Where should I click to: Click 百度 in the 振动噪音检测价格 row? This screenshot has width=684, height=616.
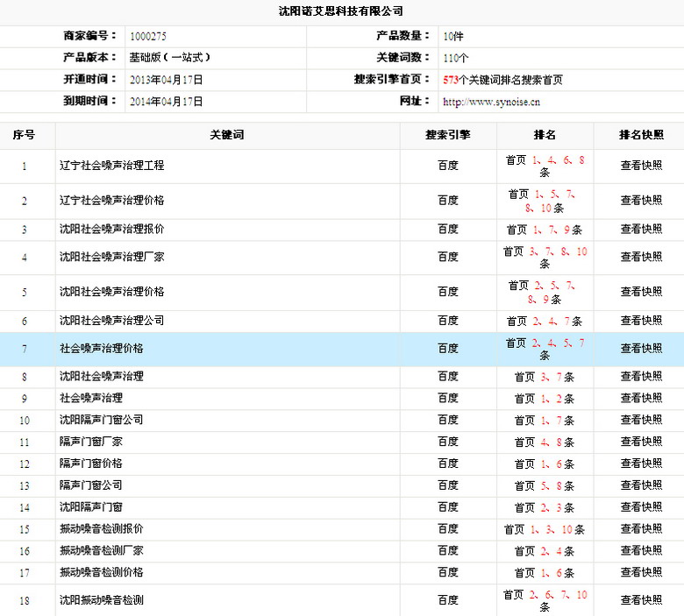click(x=448, y=572)
